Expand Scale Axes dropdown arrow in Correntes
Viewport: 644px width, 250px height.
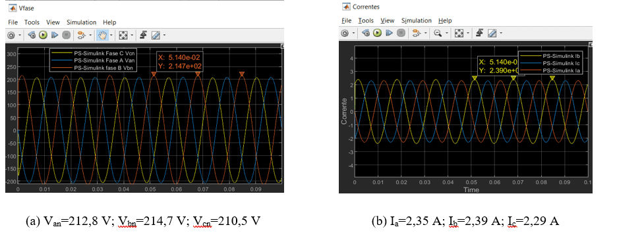point(468,33)
